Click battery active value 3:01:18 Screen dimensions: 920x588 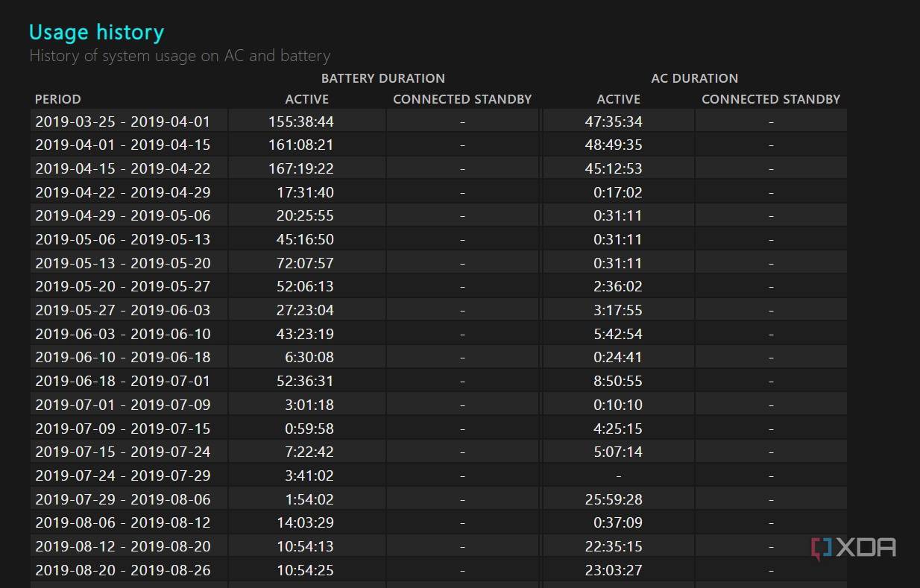click(309, 405)
